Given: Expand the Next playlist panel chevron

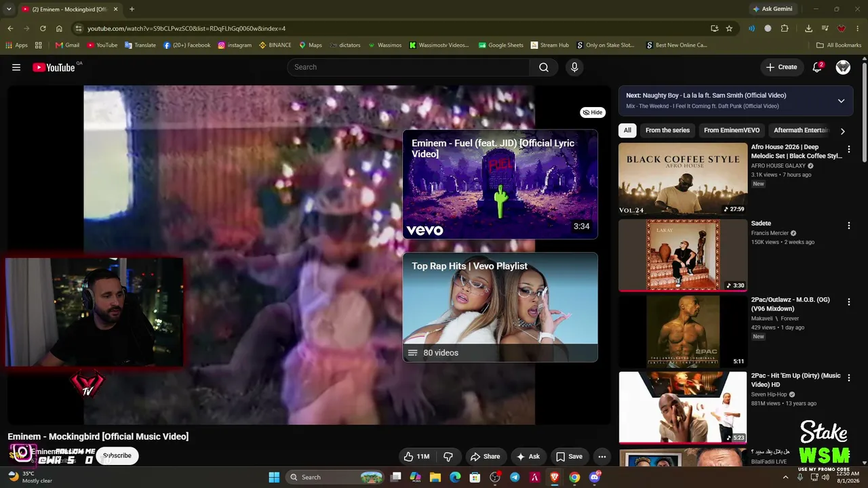Looking at the screenshot, I should click(x=841, y=101).
